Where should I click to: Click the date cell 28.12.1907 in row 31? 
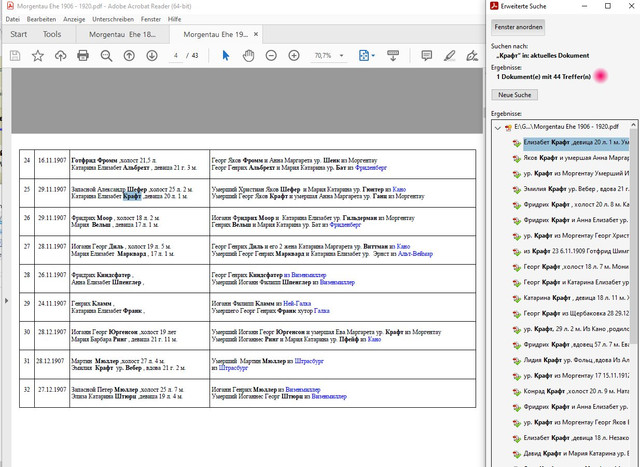point(50,361)
